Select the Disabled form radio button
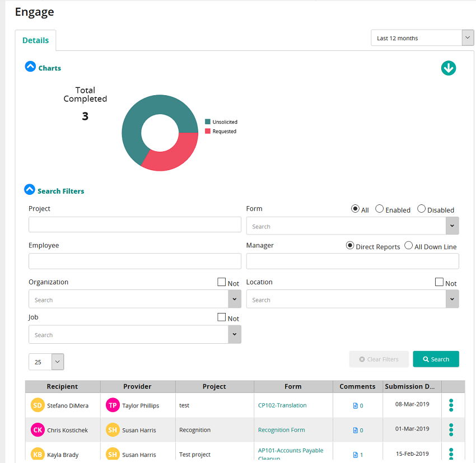Image resolution: width=476 pixels, height=463 pixels. (421, 209)
